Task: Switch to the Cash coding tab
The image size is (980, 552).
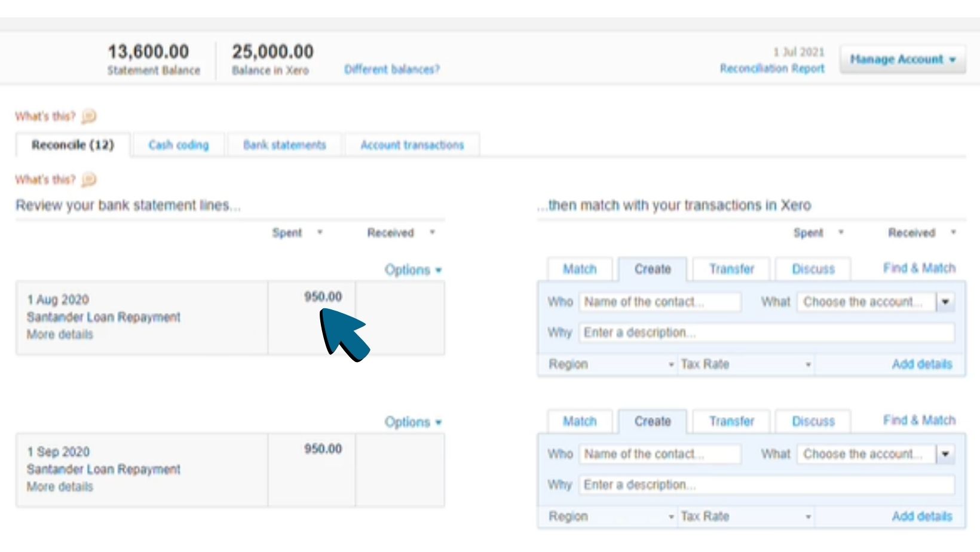Action: pyautogui.click(x=178, y=144)
